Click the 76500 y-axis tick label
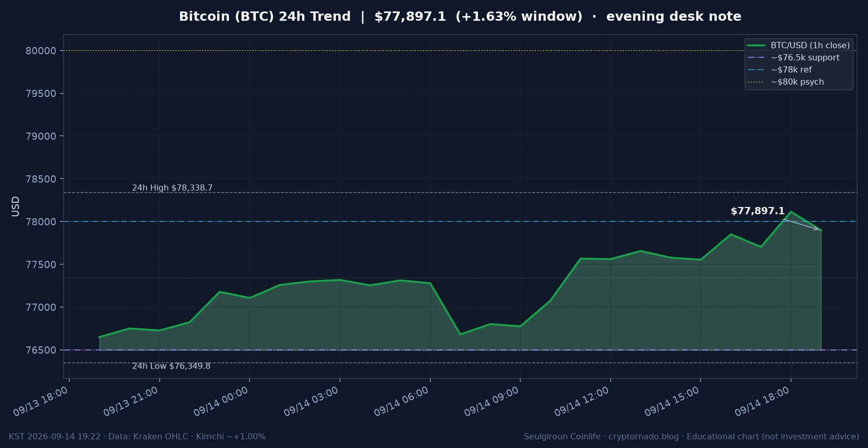This screenshot has width=868, height=448. pyautogui.click(x=41, y=350)
